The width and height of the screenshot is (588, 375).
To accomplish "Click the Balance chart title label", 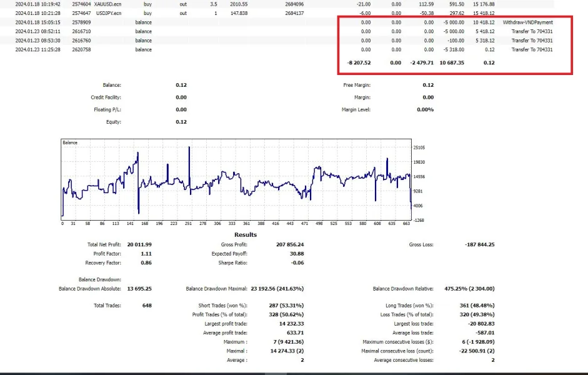I will (70, 142).
